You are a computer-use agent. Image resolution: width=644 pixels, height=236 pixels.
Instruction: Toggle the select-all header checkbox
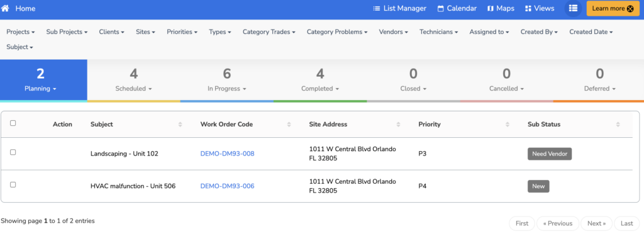(13, 123)
